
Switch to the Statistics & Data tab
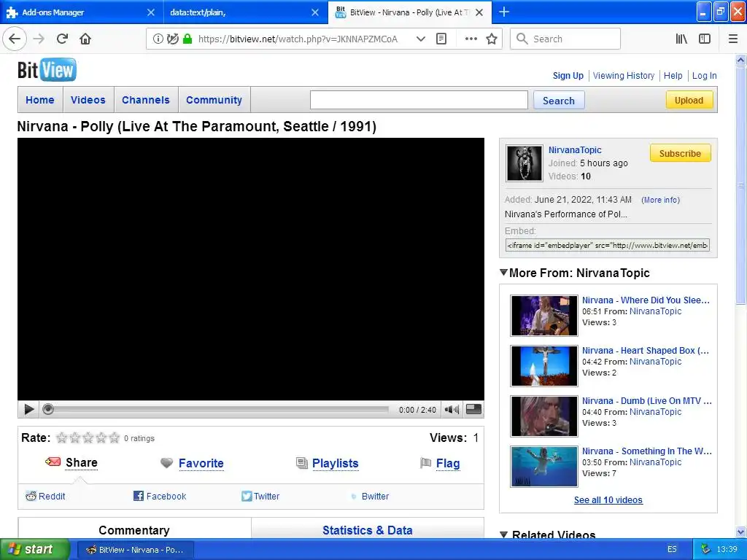click(368, 529)
